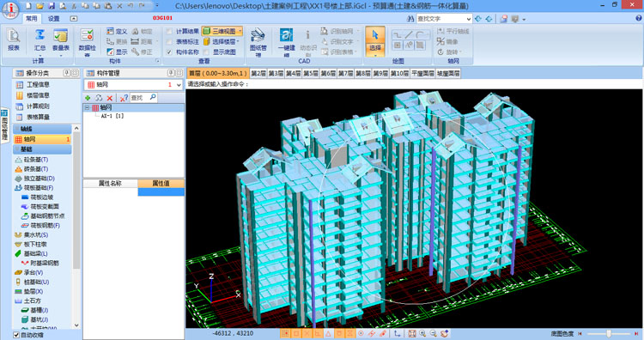Click the 汇总 summary calculation icon
Image resolution: width=644 pixels, height=340 pixels.
click(39, 39)
